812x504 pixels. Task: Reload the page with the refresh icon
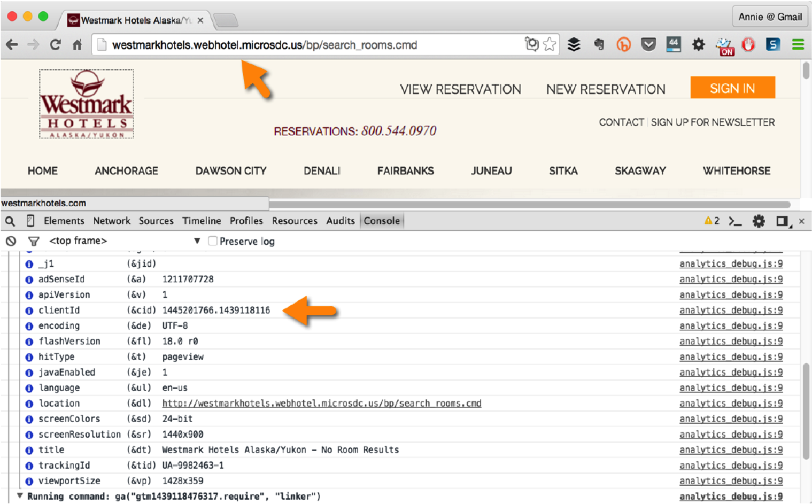(55, 45)
